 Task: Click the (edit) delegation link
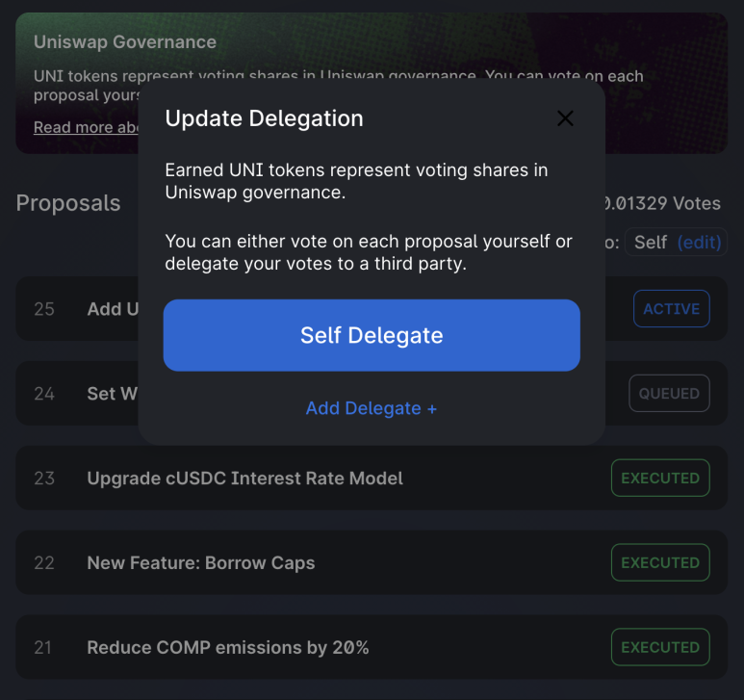699,242
